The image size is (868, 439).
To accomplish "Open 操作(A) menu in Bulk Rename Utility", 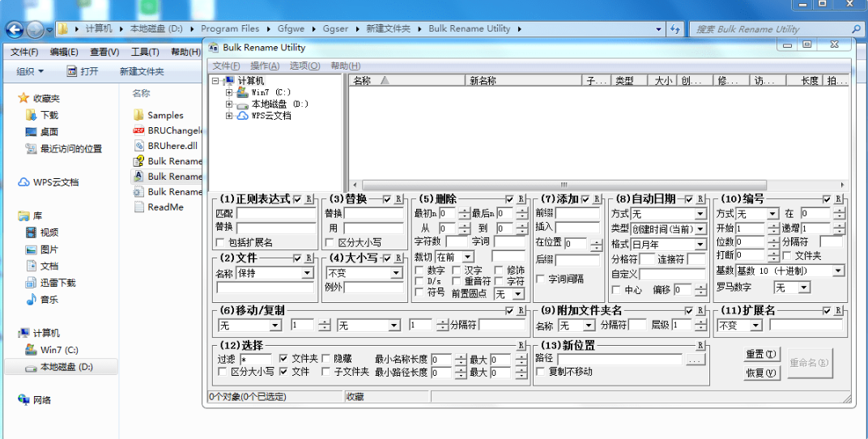I will 265,66.
